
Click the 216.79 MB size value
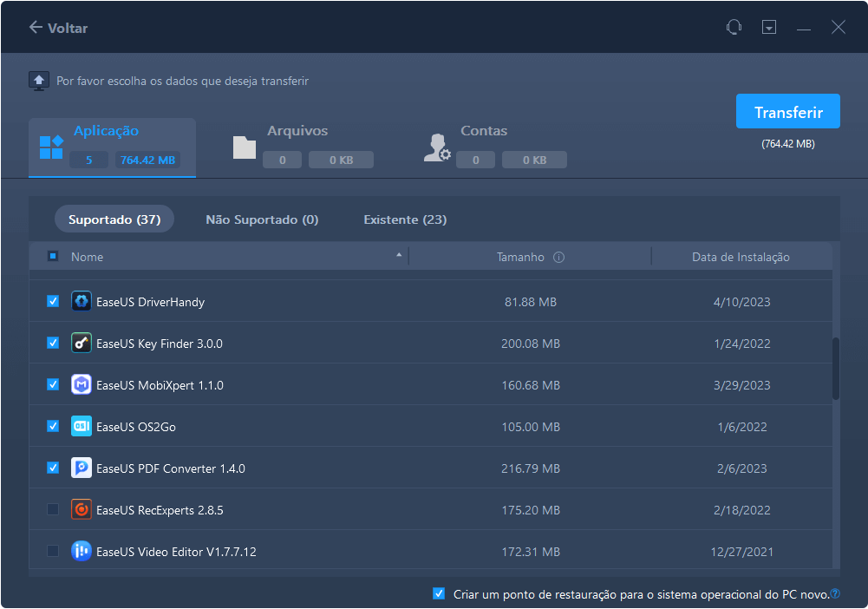coord(531,468)
